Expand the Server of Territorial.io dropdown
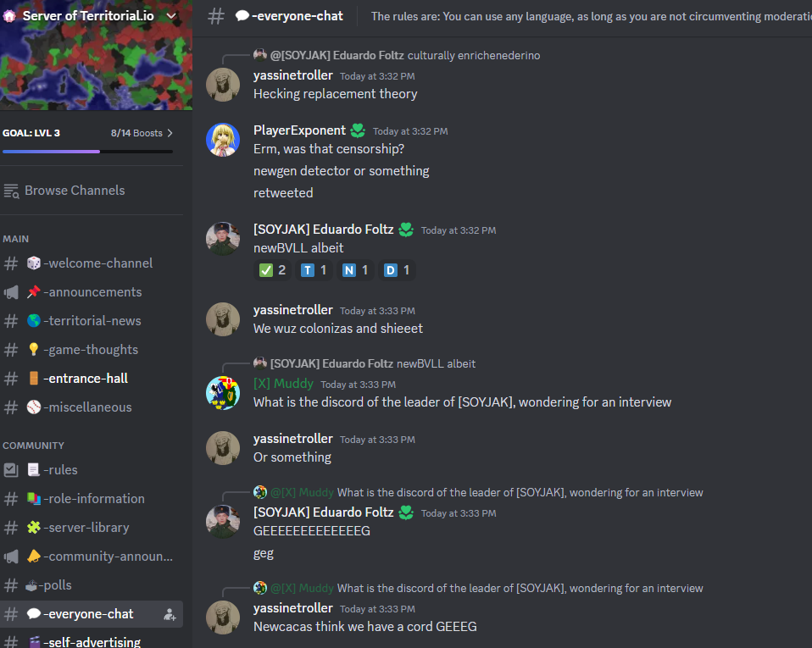This screenshot has height=648, width=812. pyautogui.click(x=171, y=16)
